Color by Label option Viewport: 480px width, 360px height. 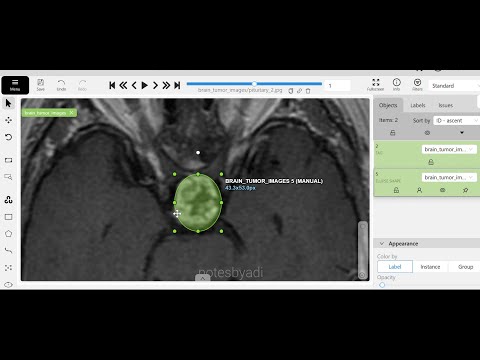(x=395, y=267)
